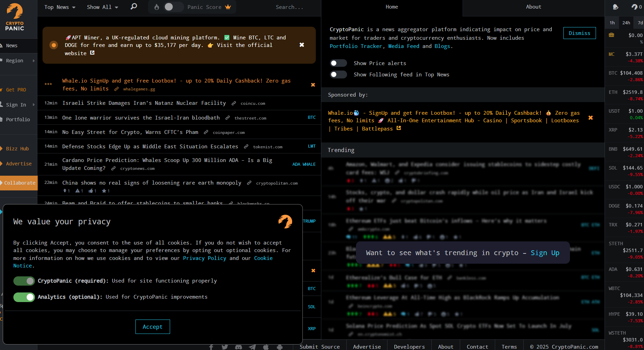Viewport: 644px width, 350px height.
Task: Close the Whale.io sponsored news row
Action: 313,85
